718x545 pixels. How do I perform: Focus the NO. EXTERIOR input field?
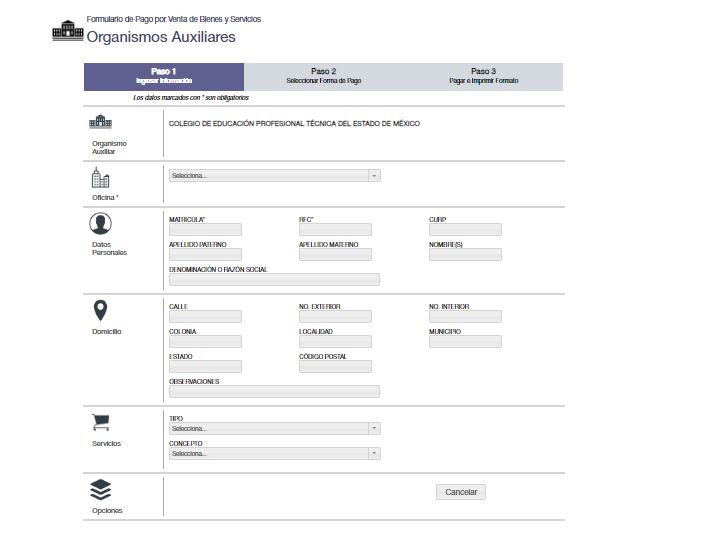(x=335, y=316)
